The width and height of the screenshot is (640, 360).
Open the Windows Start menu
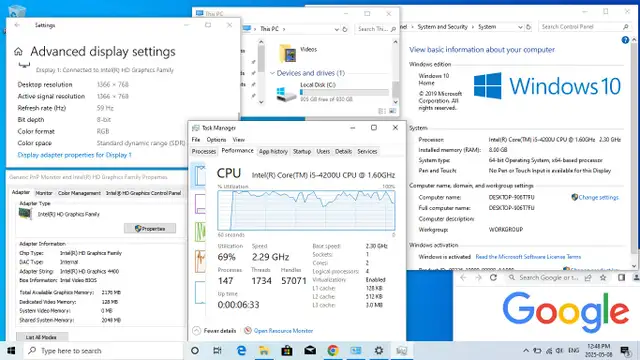point(11,351)
